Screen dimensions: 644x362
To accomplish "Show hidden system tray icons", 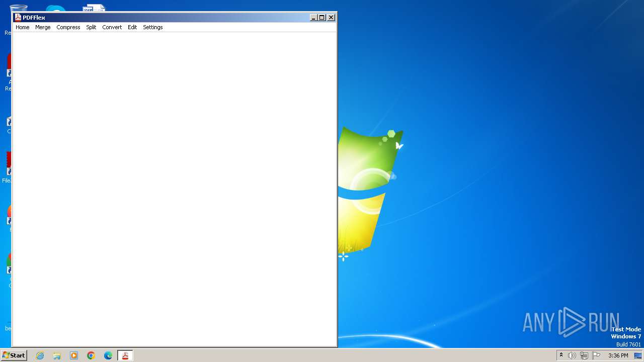I will coord(561,355).
